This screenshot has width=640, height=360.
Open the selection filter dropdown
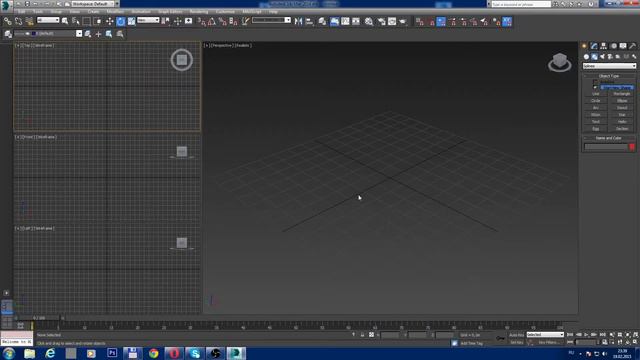(48, 20)
